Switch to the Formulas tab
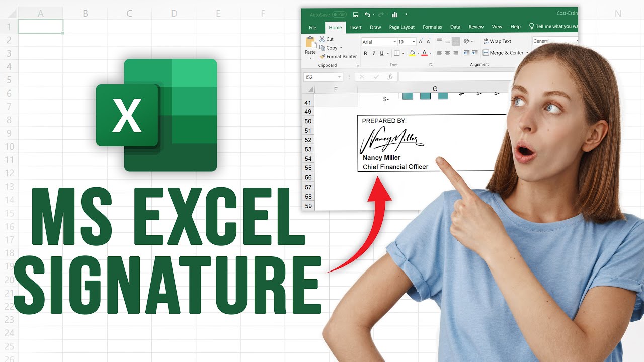 pos(432,27)
